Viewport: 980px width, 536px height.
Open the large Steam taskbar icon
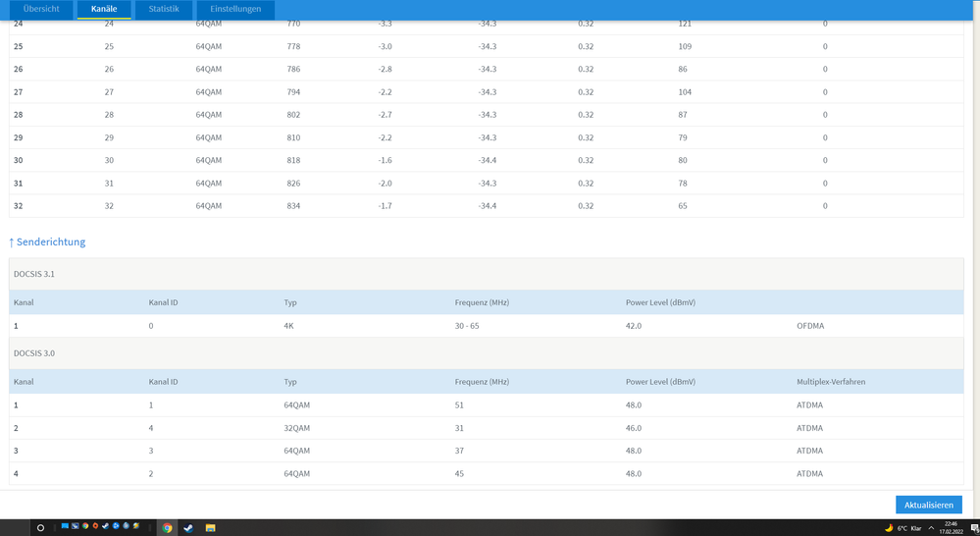188,528
